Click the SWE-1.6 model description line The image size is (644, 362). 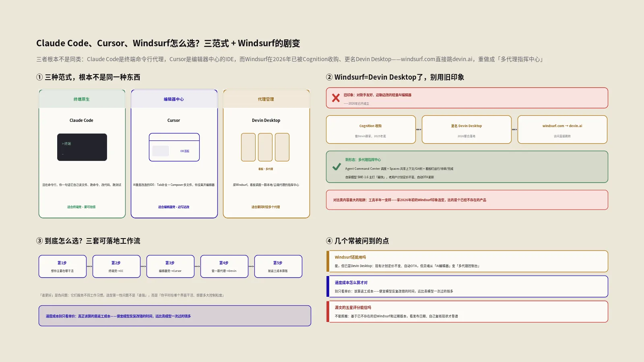coord(389,177)
